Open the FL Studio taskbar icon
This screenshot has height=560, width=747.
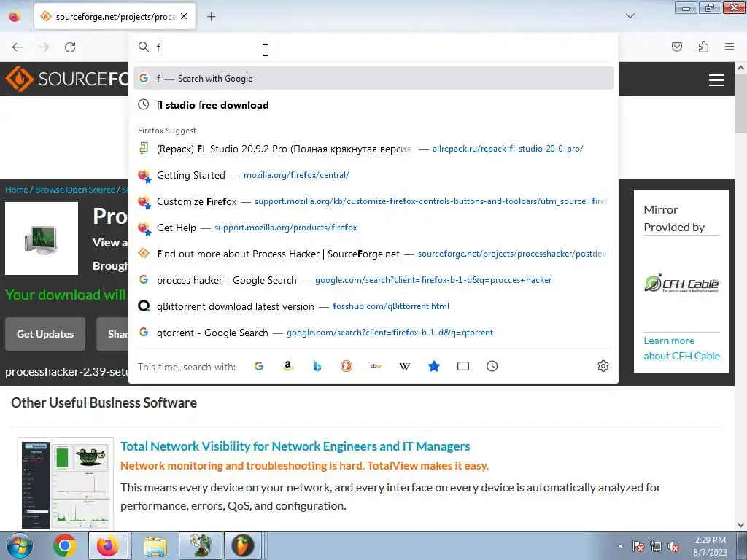[x=243, y=545]
